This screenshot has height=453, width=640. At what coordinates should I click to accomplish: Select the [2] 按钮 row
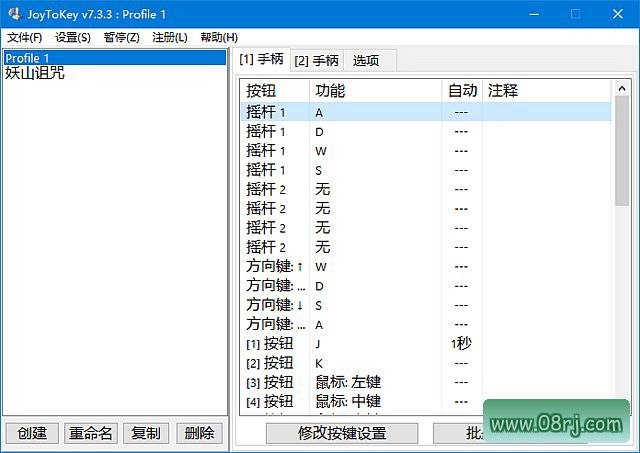click(x=426, y=363)
